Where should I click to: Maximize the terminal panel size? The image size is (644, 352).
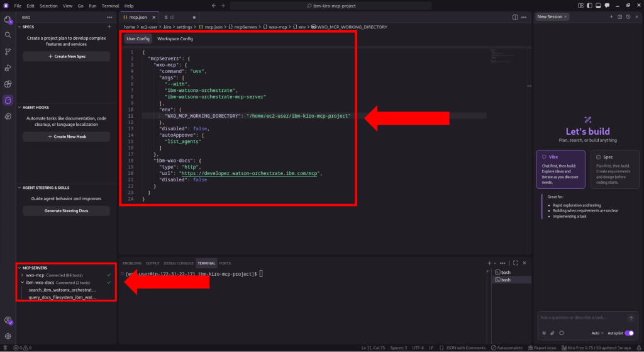point(516,263)
